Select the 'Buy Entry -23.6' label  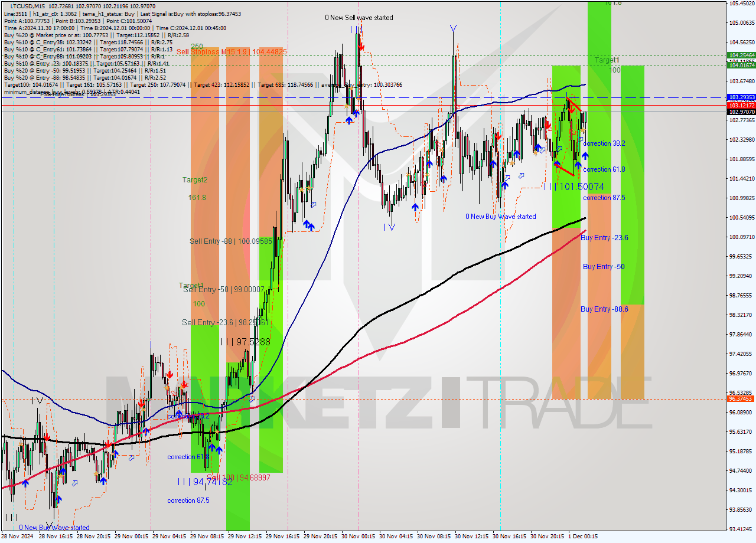click(604, 238)
